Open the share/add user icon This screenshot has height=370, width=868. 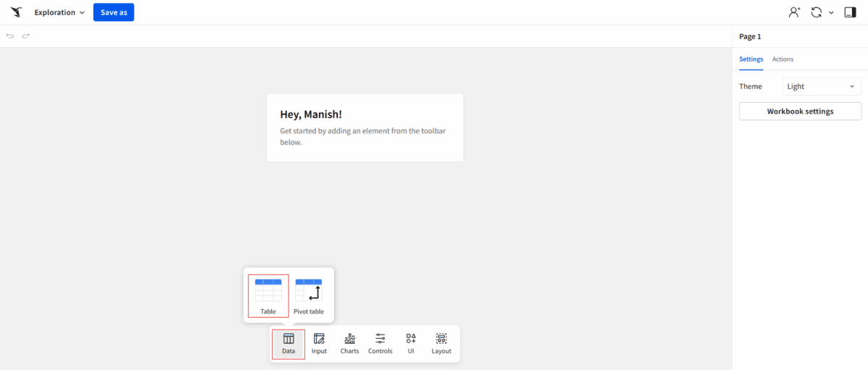coord(795,12)
